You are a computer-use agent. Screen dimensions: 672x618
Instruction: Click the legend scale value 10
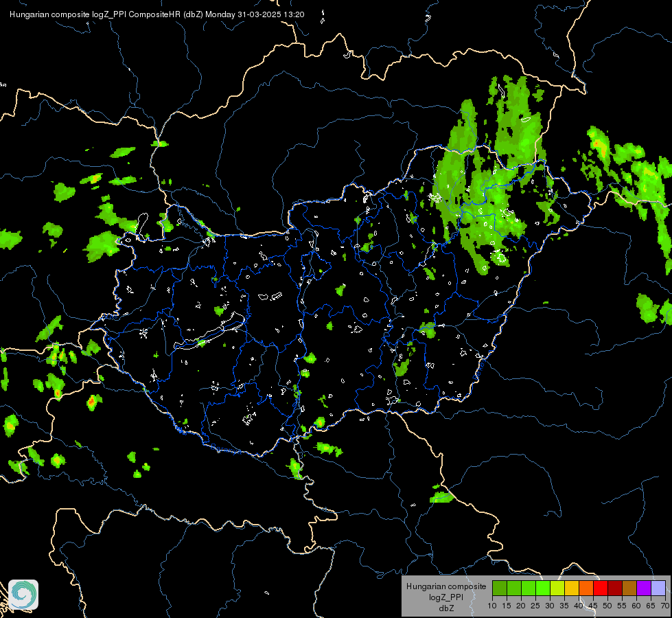tap(492, 606)
